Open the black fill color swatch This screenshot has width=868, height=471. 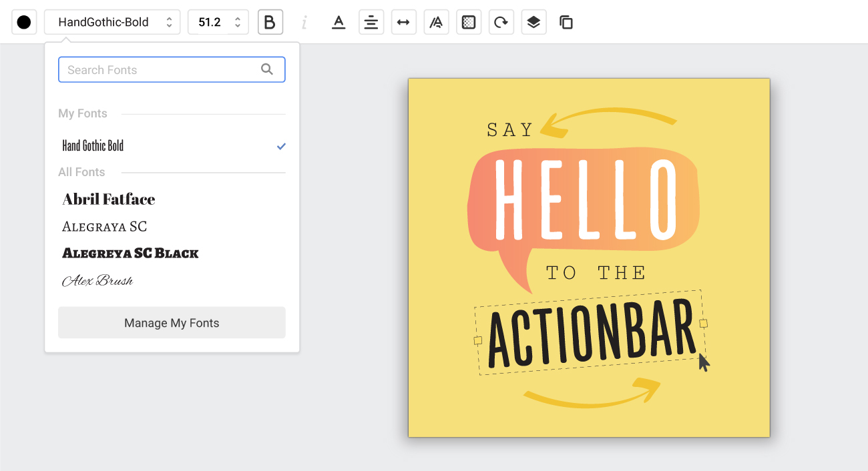click(x=24, y=23)
